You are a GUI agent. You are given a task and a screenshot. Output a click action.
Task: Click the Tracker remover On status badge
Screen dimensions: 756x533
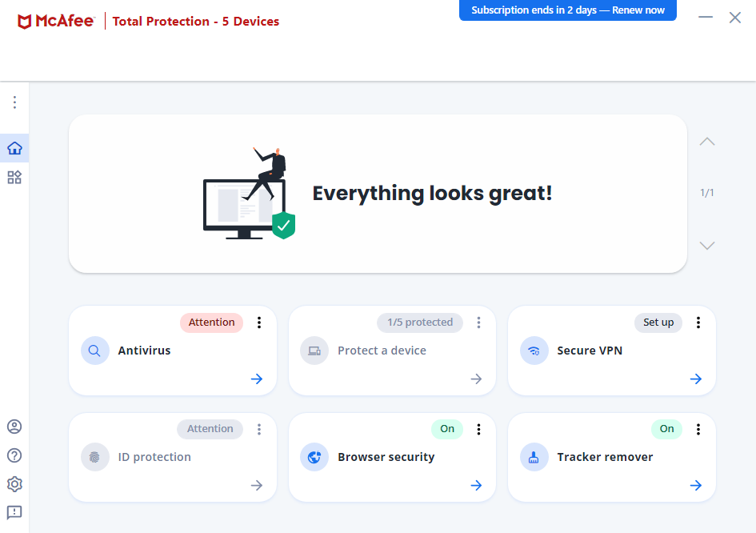[x=666, y=429]
